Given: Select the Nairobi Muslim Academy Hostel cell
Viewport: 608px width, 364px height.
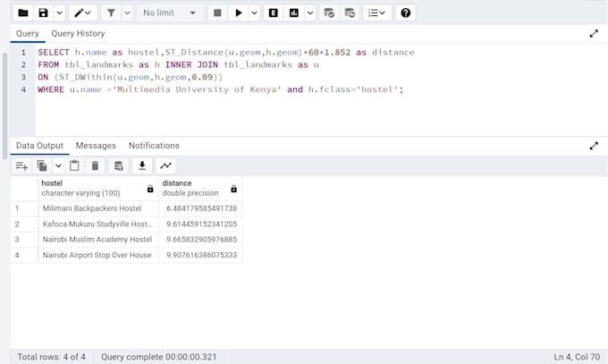Looking at the screenshot, I should click(98, 240).
